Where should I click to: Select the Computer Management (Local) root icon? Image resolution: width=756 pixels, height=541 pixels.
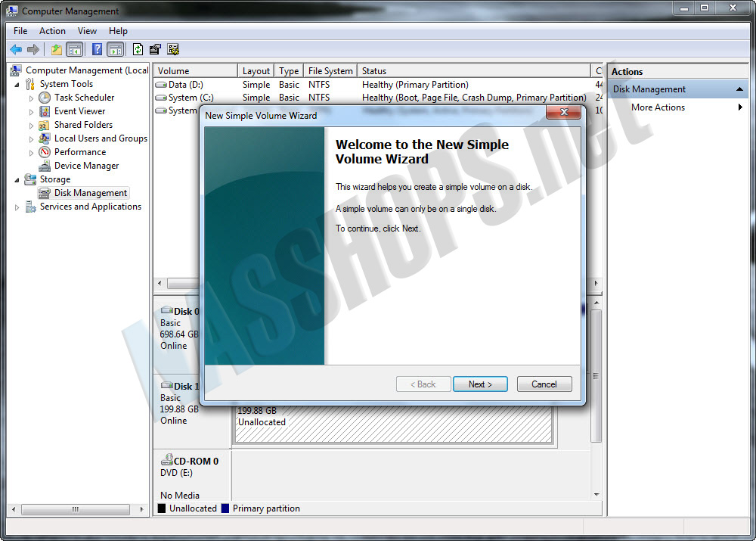point(16,70)
